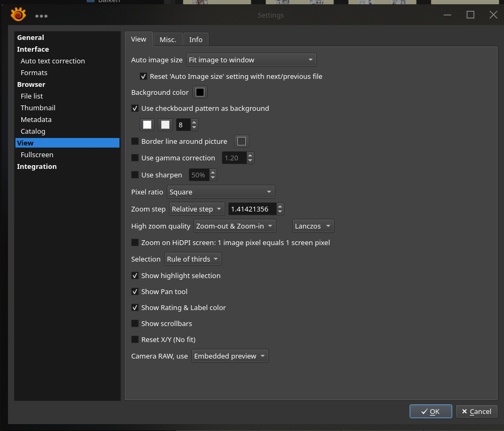Pick the border line color swatch
Screen dimensions: 504x431
pos(242,141)
